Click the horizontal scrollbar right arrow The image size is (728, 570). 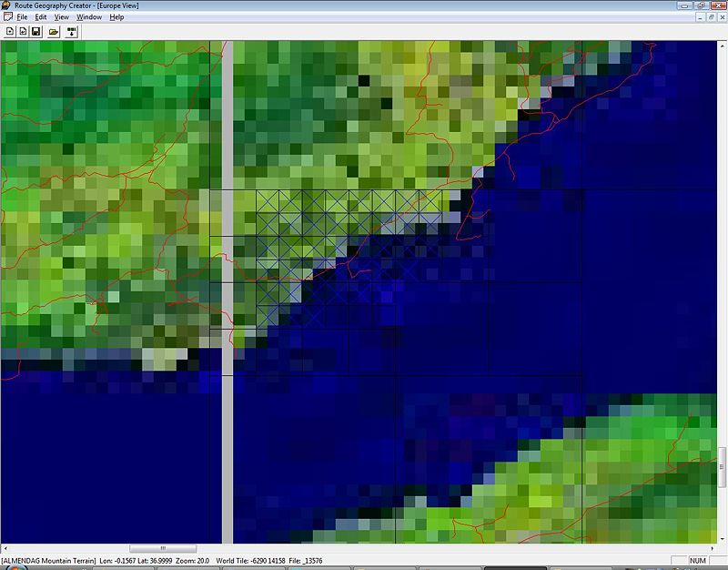pyautogui.click(x=712, y=549)
